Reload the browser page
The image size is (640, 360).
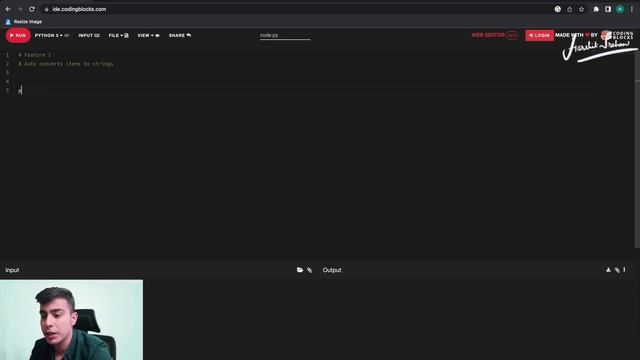point(32,9)
